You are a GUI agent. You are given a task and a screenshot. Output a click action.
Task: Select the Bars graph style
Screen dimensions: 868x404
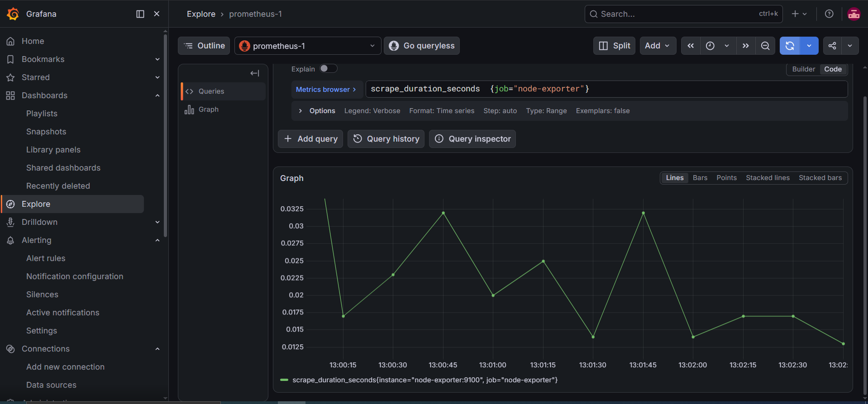(700, 178)
